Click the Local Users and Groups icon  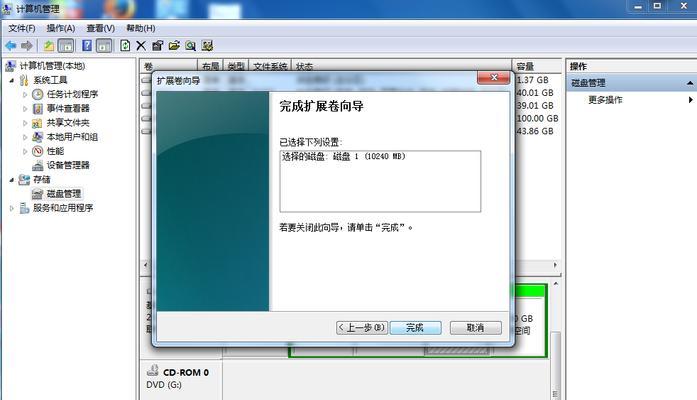pos(38,137)
